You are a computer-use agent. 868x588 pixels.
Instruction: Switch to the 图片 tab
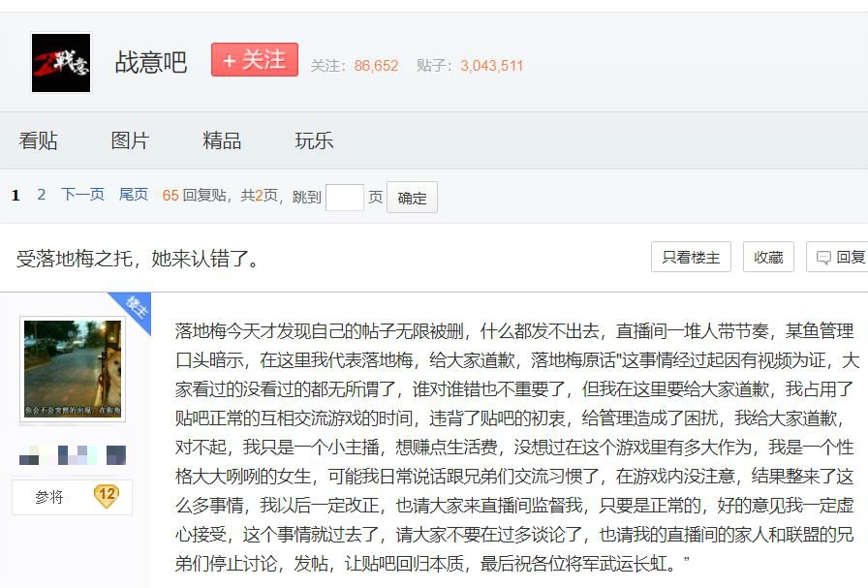[130, 140]
